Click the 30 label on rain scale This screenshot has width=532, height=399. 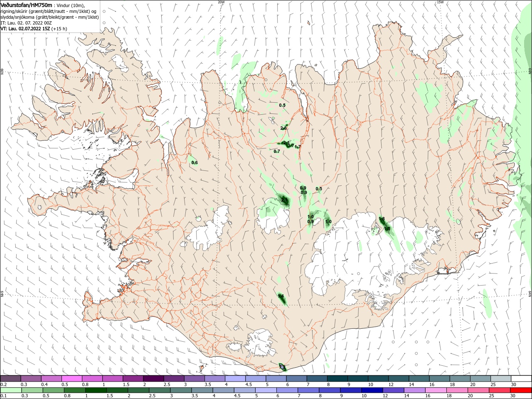point(513,396)
